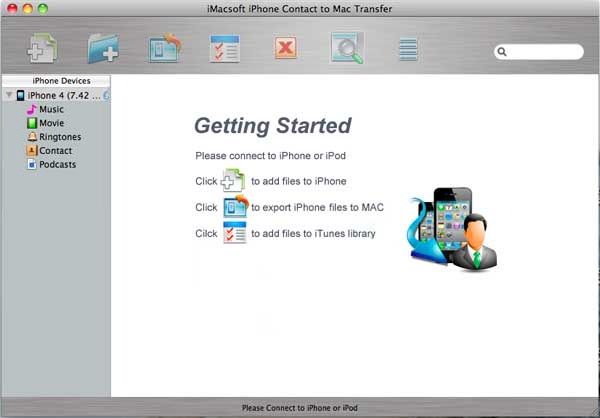The image size is (600, 418).
Task: Click the Ringtones bell icon
Action: click(32, 137)
